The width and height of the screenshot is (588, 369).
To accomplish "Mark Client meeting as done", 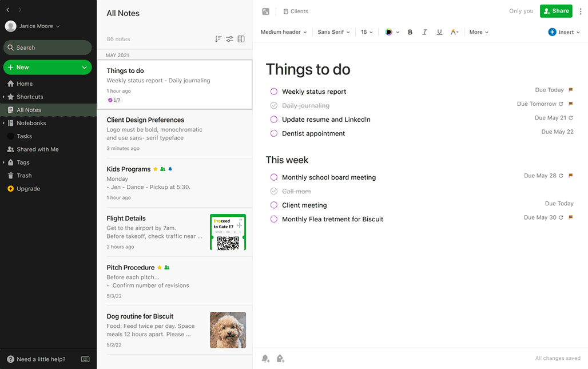I will coord(273,205).
